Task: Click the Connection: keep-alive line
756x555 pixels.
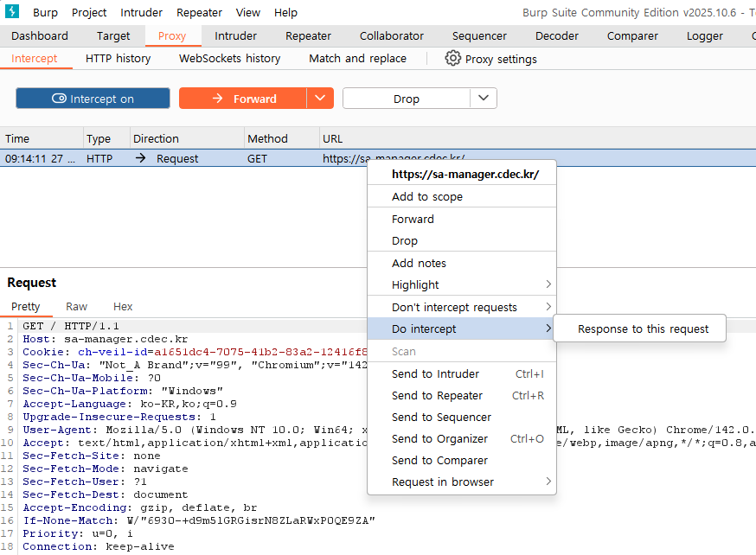Action: click(99, 547)
